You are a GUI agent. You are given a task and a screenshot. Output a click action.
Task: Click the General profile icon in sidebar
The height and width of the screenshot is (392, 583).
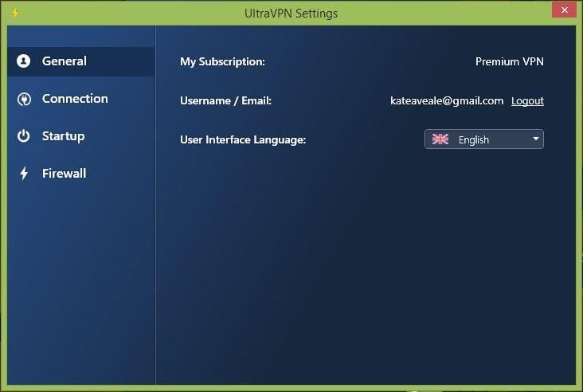pyautogui.click(x=23, y=61)
